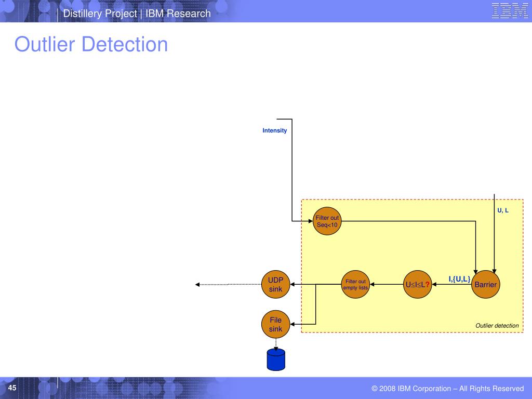Select the Filter out empty lists node
Screen dimensions: 532x399
tap(355, 284)
